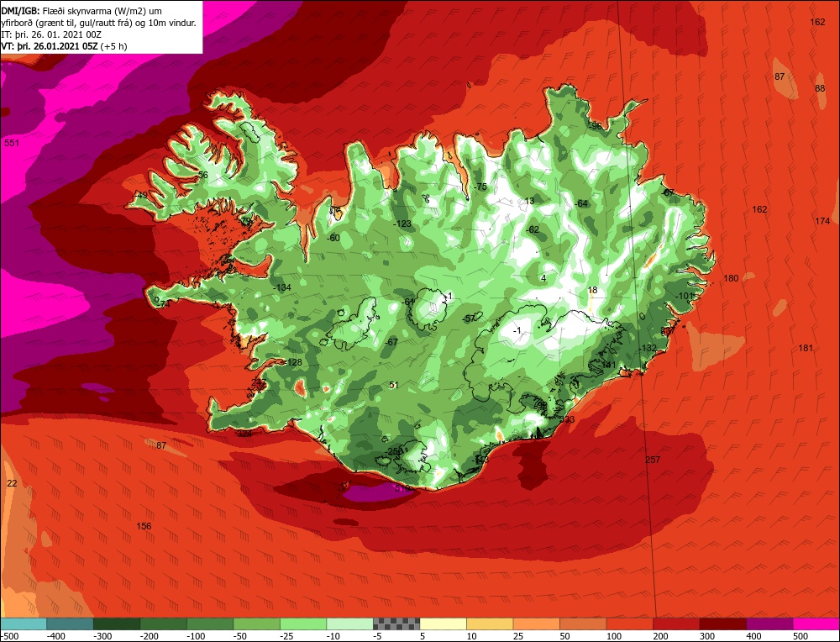Click the -62 value on the map

[x=532, y=230]
